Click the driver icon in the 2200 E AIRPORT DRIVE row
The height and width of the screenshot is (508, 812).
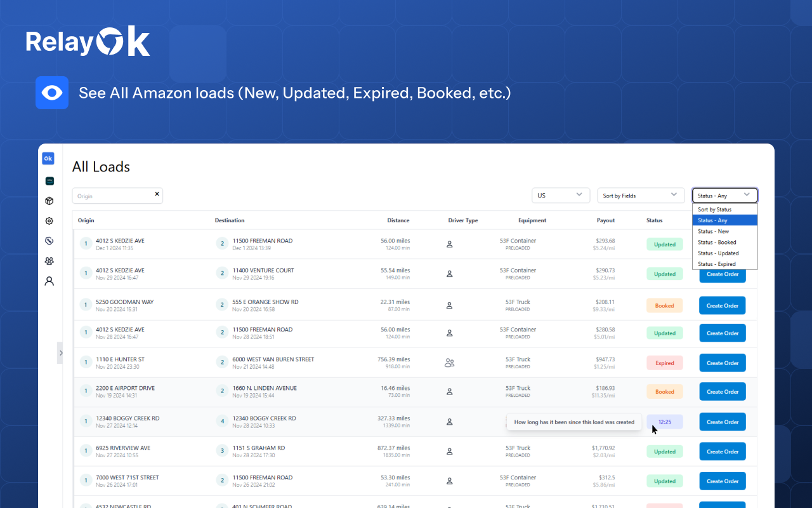[450, 392]
